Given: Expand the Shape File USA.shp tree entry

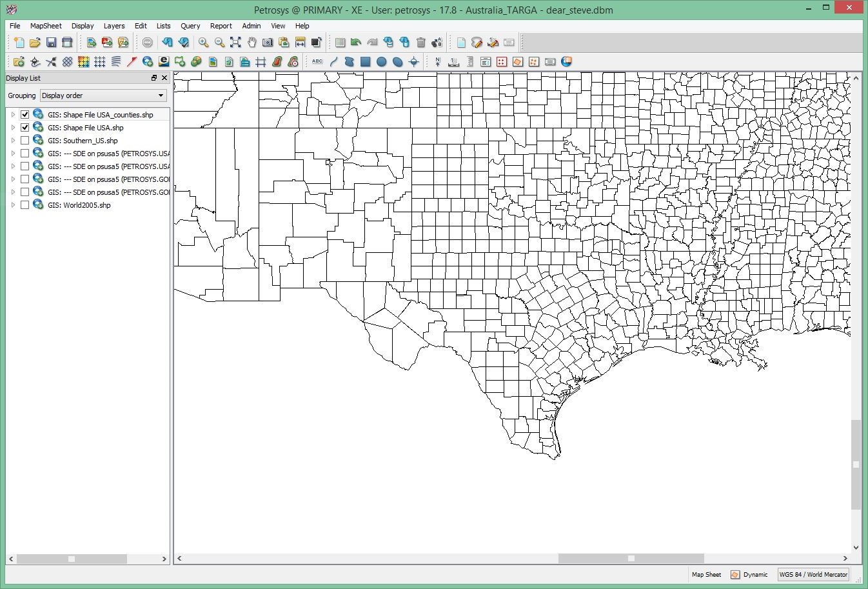Looking at the screenshot, I should (x=12, y=127).
